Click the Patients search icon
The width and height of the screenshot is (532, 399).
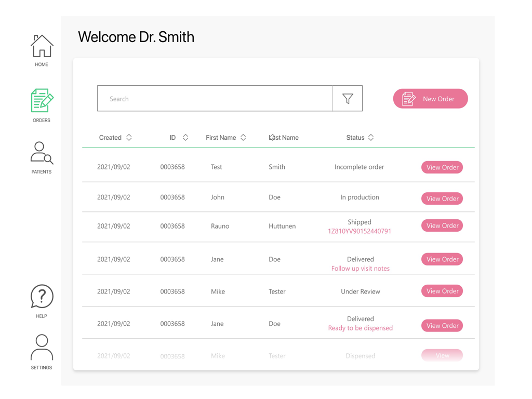pos(41,153)
